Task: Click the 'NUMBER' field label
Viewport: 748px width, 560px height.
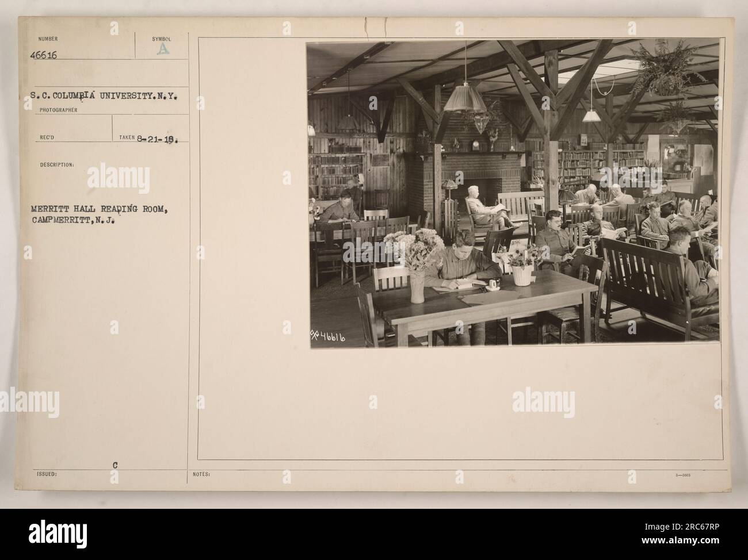Action: tap(48, 40)
